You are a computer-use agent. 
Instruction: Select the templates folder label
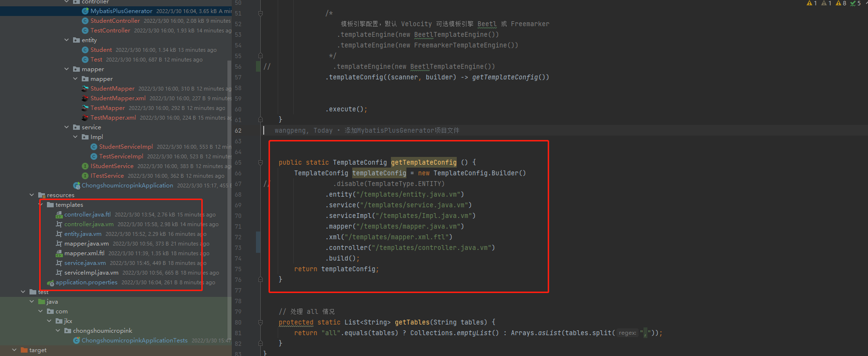click(69, 205)
